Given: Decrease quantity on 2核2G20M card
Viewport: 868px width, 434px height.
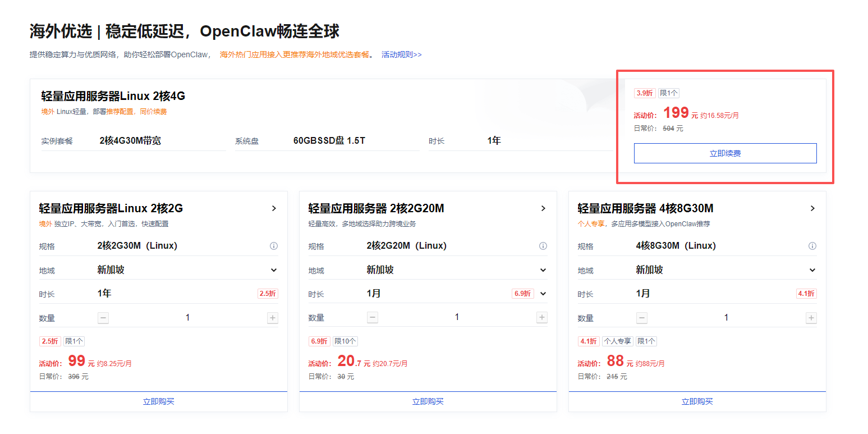Looking at the screenshot, I should click(373, 318).
